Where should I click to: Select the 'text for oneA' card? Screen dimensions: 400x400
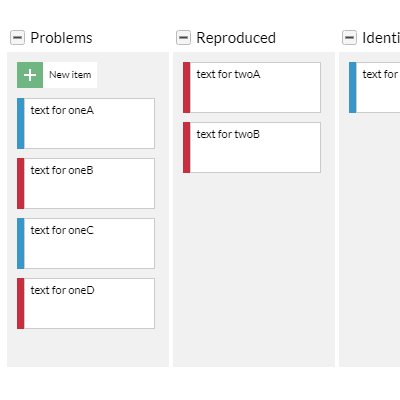pos(86,123)
